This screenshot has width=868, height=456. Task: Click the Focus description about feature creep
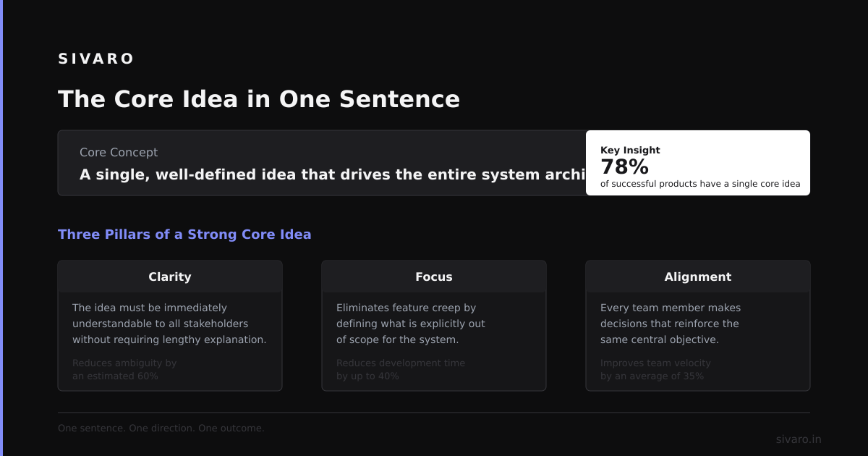[411, 324]
